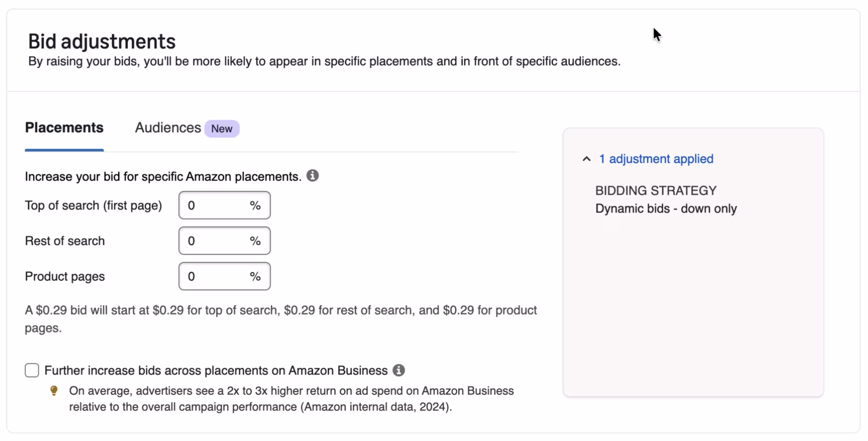Collapse the adjustments summary chevron

pyautogui.click(x=587, y=159)
